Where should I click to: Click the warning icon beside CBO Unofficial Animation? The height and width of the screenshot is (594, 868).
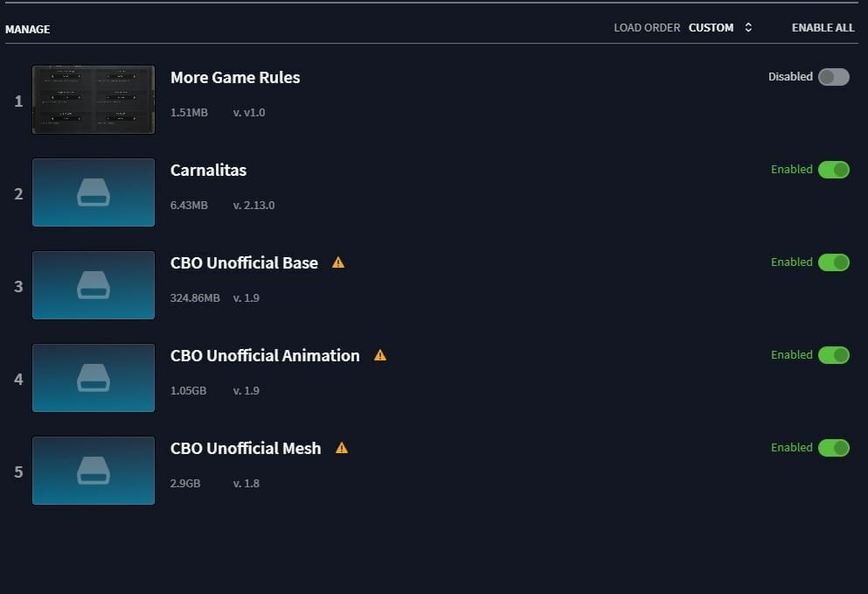coord(380,355)
